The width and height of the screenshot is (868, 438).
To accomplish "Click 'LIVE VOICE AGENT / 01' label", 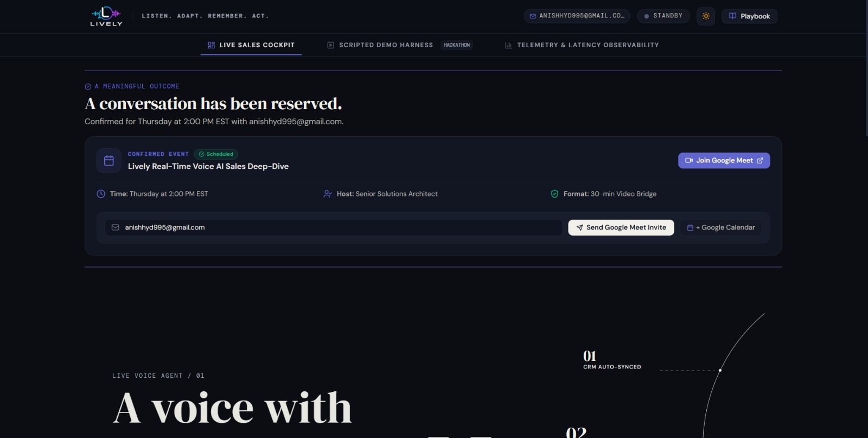I will click(158, 376).
